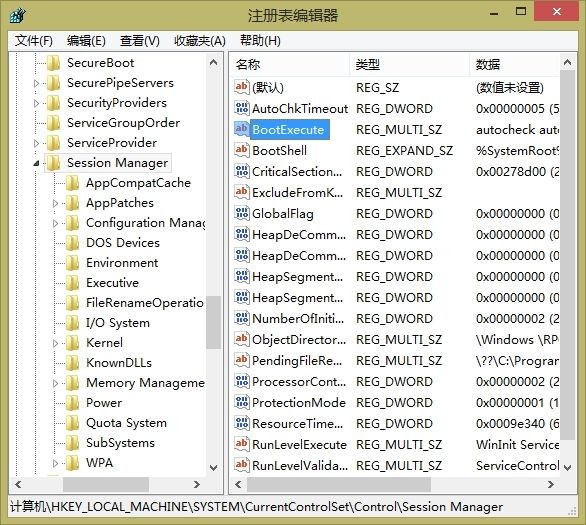
Task: Click the GlobalFlag DWORD value icon
Action: [x=241, y=213]
